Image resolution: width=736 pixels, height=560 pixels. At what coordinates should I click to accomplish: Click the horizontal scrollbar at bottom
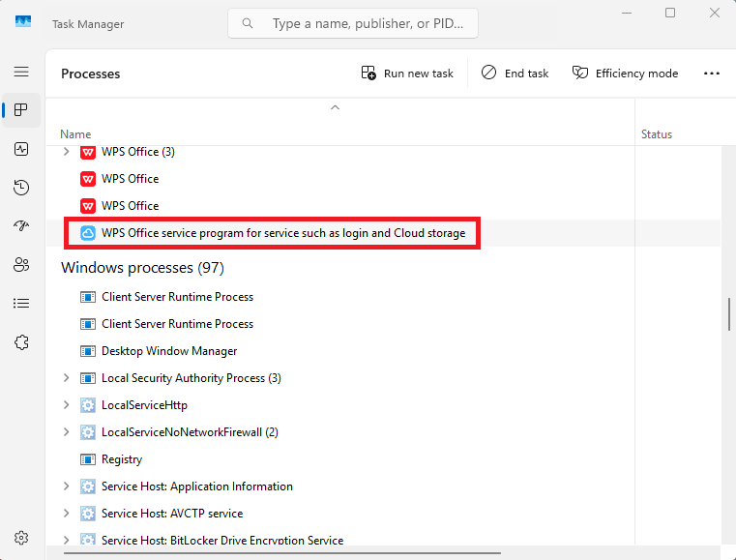point(282,553)
